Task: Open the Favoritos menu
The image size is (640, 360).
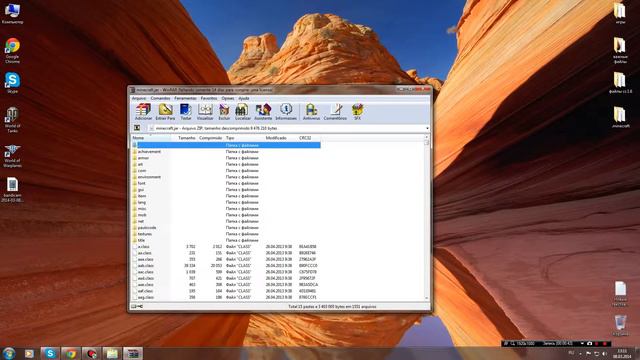Action: pyautogui.click(x=209, y=98)
